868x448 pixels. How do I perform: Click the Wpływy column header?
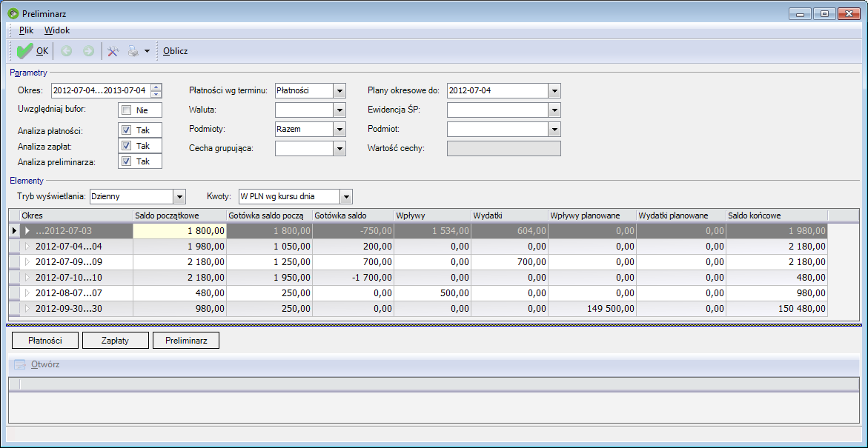[x=432, y=215]
